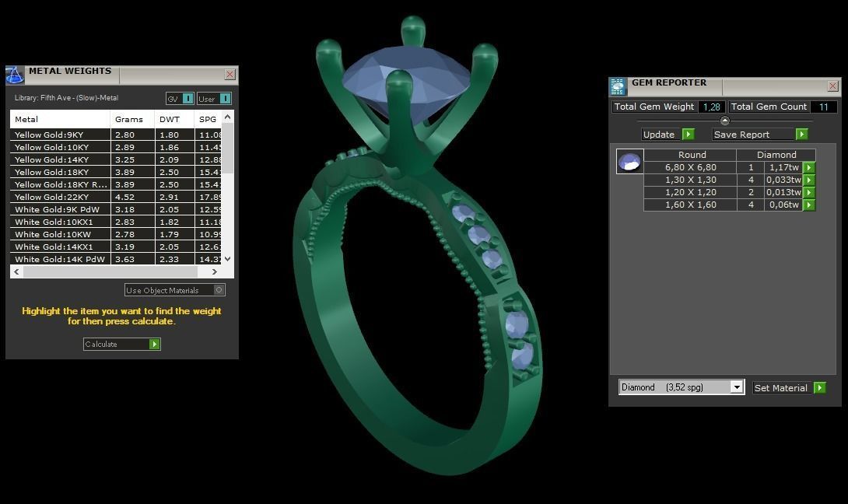Close the Metal Weights panel
848x504 pixels.
coord(230,75)
